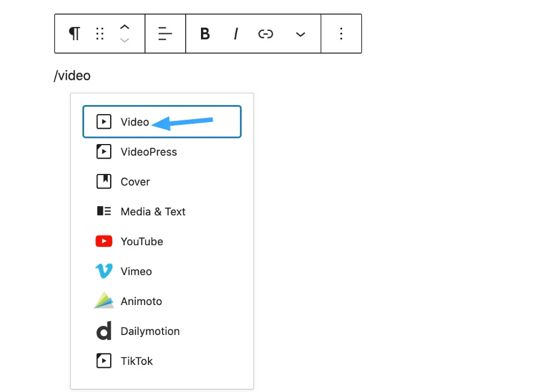Select the Dailymotion embed block

(162, 331)
